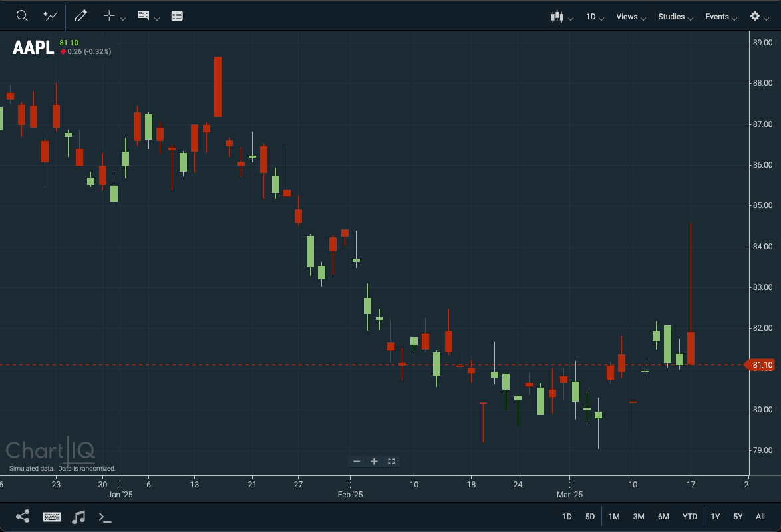This screenshot has width=781, height=532.
Task: Click the 85.00 price axis label
Action: tap(762, 205)
